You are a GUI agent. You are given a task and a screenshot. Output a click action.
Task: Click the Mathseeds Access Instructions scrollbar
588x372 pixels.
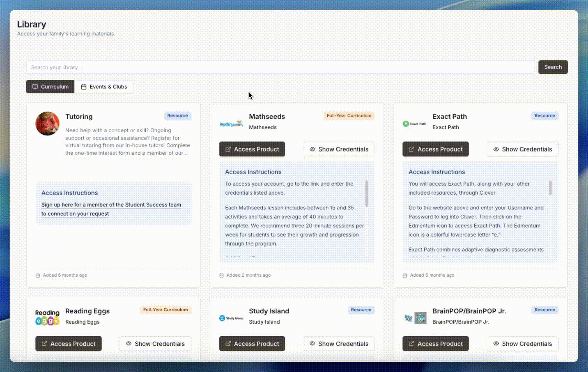(x=367, y=194)
